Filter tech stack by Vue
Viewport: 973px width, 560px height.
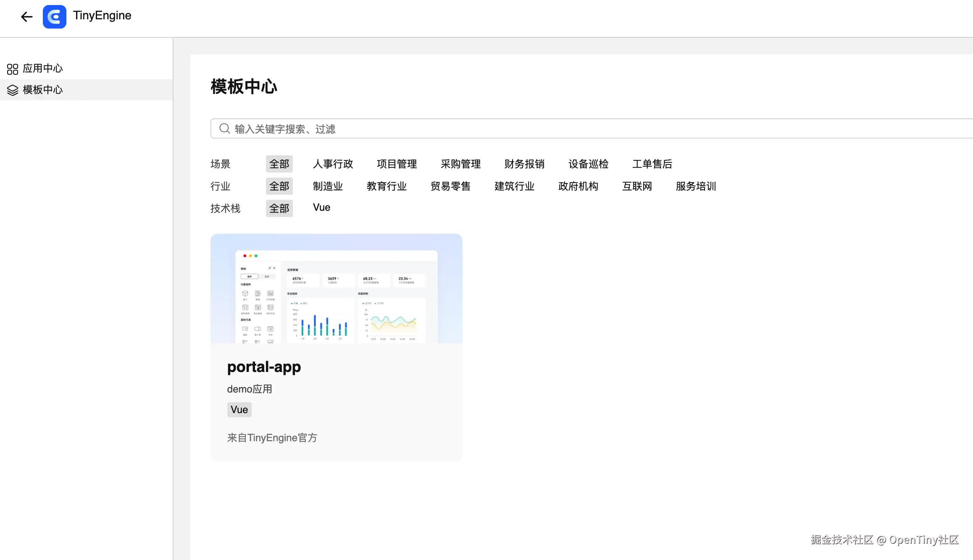click(x=321, y=207)
